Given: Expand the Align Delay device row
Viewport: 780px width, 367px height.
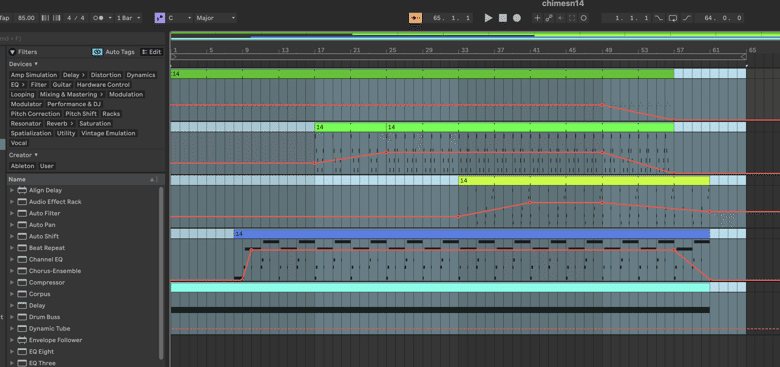Looking at the screenshot, I should click(x=12, y=190).
